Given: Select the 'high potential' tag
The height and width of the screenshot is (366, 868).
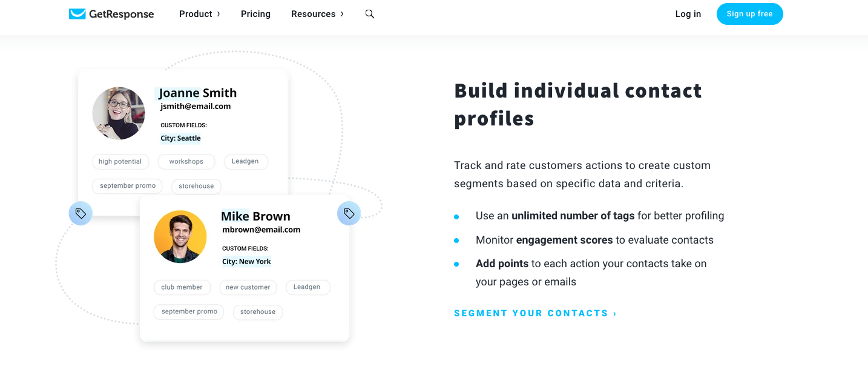Looking at the screenshot, I should tap(120, 162).
